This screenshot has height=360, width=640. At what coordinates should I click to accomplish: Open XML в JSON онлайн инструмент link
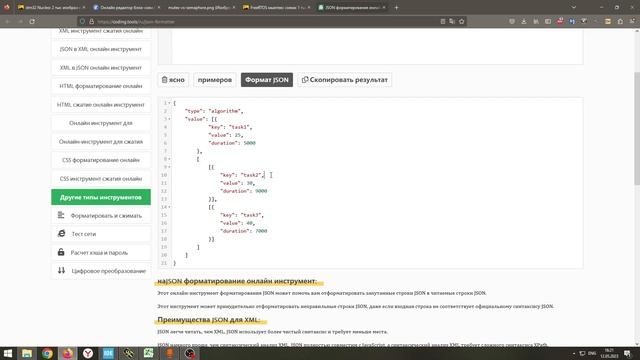(x=101, y=68)
